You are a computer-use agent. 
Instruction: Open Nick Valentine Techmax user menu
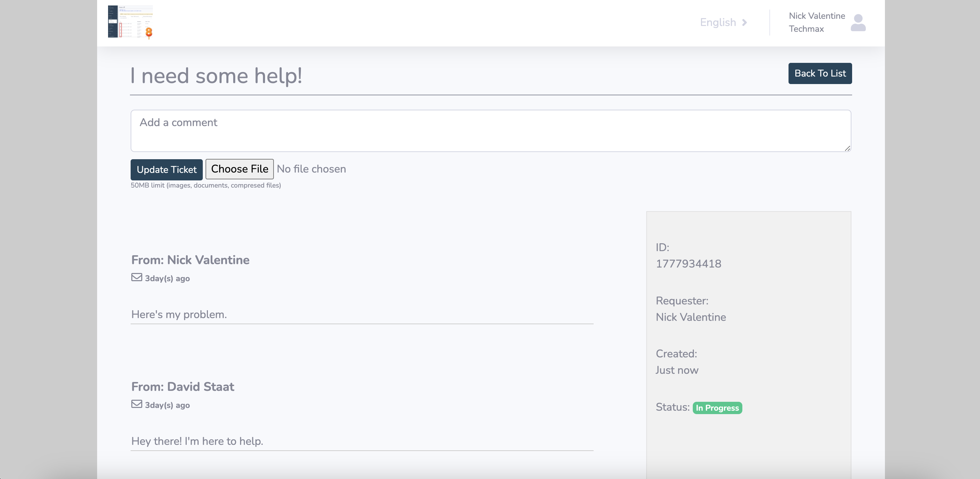(x=817, y=23)
